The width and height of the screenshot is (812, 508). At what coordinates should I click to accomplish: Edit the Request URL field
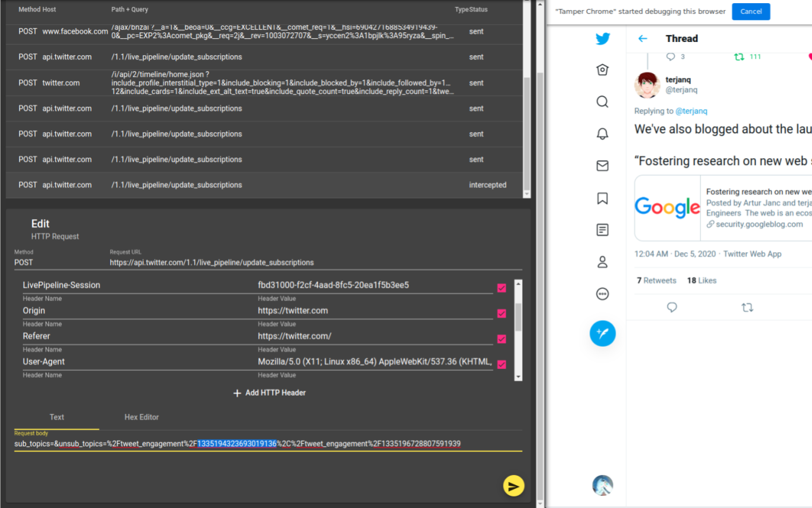point(316,262)
